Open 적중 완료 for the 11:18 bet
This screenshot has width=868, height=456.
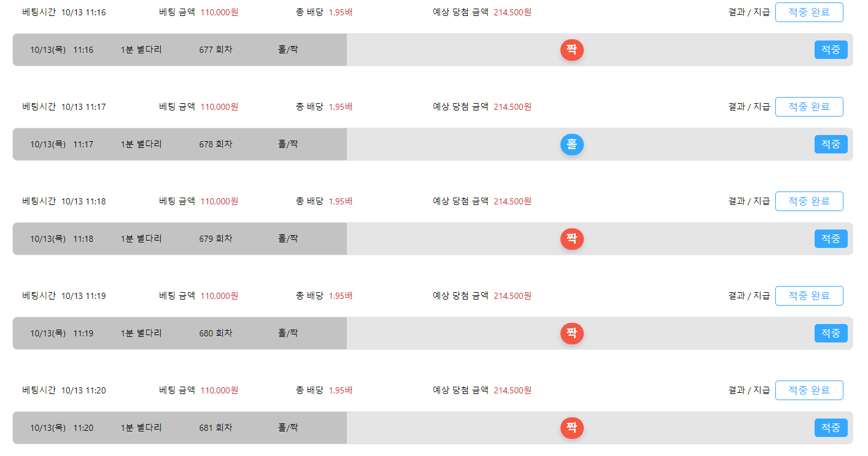(x=808, y=201)
